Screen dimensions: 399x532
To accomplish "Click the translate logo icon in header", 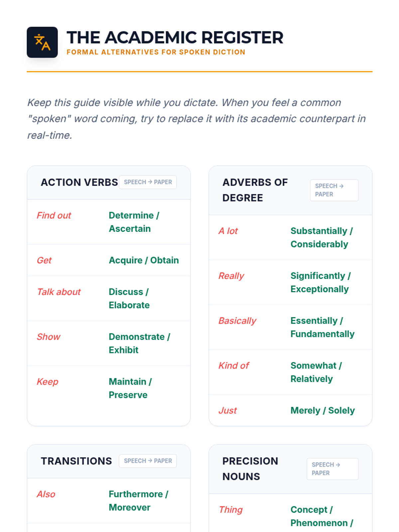I will click(x=42, y=42).
